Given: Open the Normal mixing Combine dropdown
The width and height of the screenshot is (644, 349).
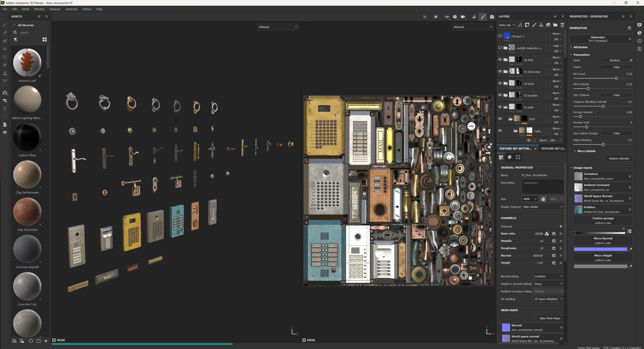Looking at the screenshot, I should (x=548, y=276).
